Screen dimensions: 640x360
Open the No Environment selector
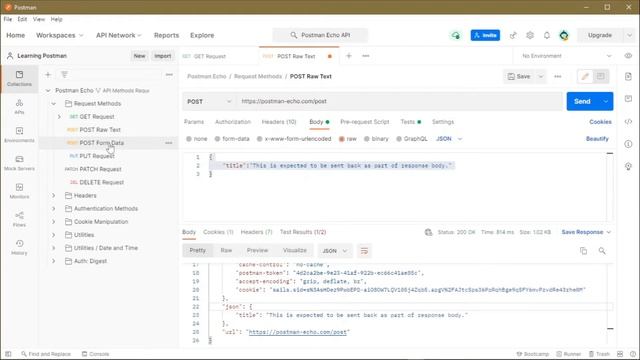point(567,56)
